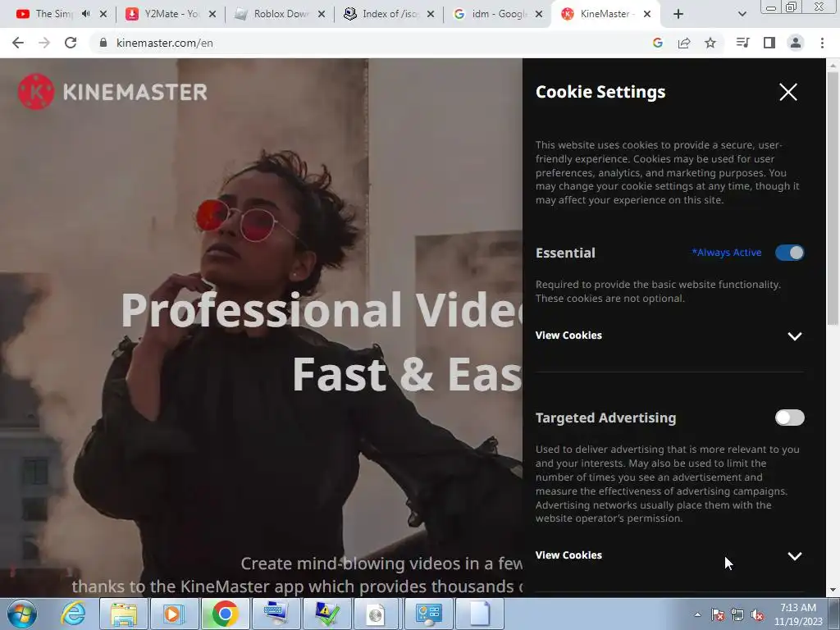The height and width of the screenshot is (630, 840).
Task: Open the on-screen keyboard taskbar icon
Action: point(276,614)
